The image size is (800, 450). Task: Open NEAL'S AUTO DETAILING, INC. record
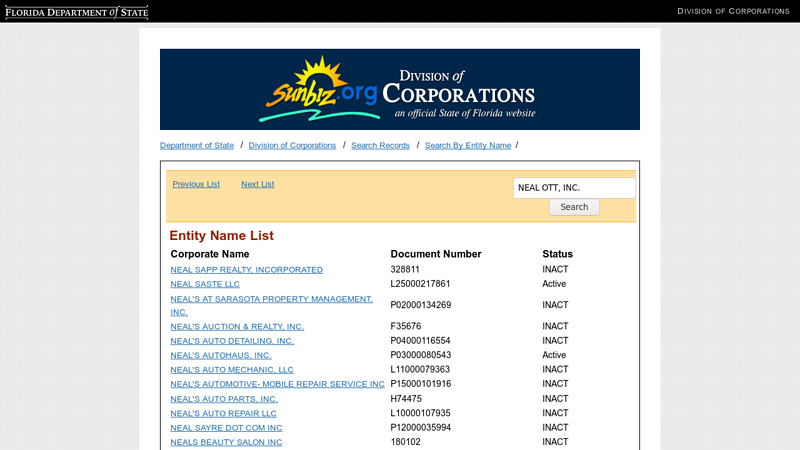(x=232, y=341)
